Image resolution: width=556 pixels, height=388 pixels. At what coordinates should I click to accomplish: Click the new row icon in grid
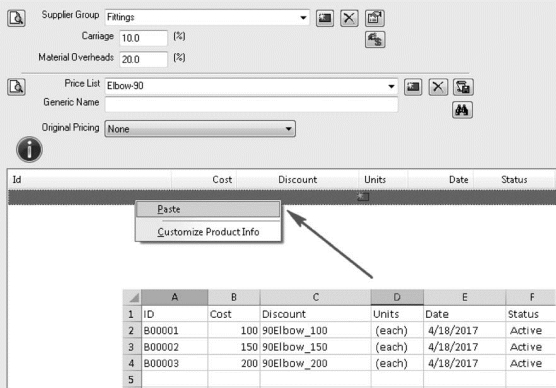[x=363, y=196]
